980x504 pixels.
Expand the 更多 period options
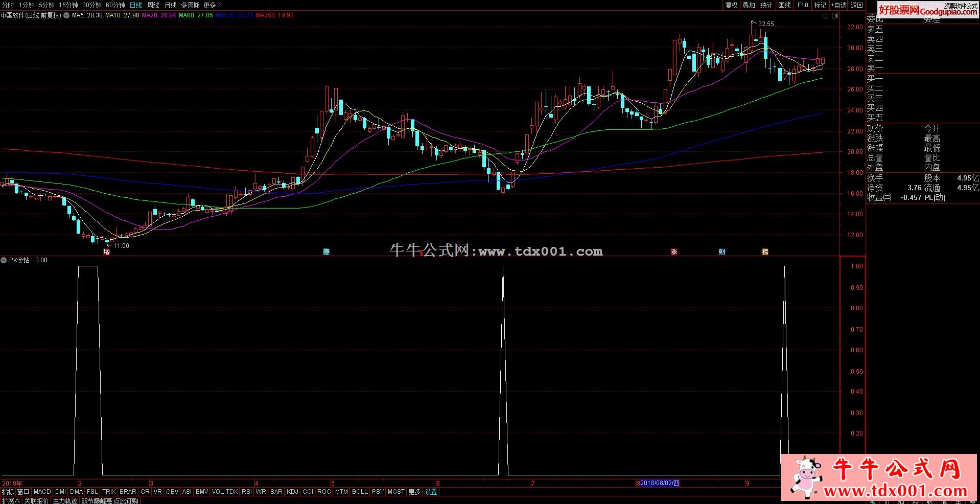coord(212,5)
